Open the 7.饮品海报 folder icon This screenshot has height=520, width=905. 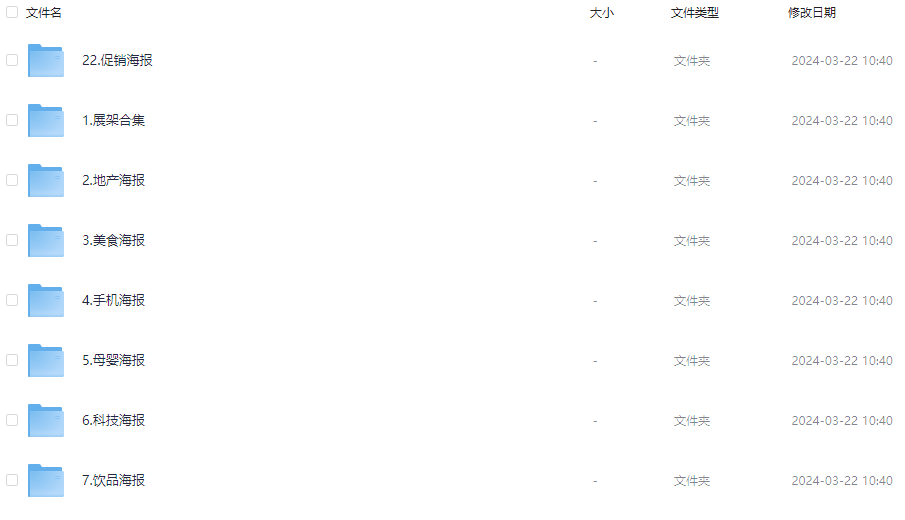(46, 481)
